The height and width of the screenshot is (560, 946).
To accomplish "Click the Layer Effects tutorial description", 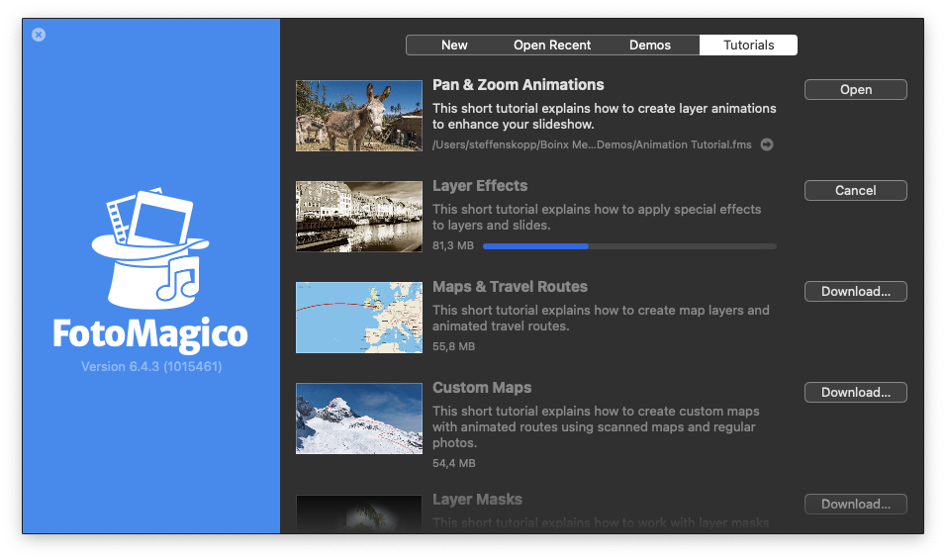I will 597,218.
